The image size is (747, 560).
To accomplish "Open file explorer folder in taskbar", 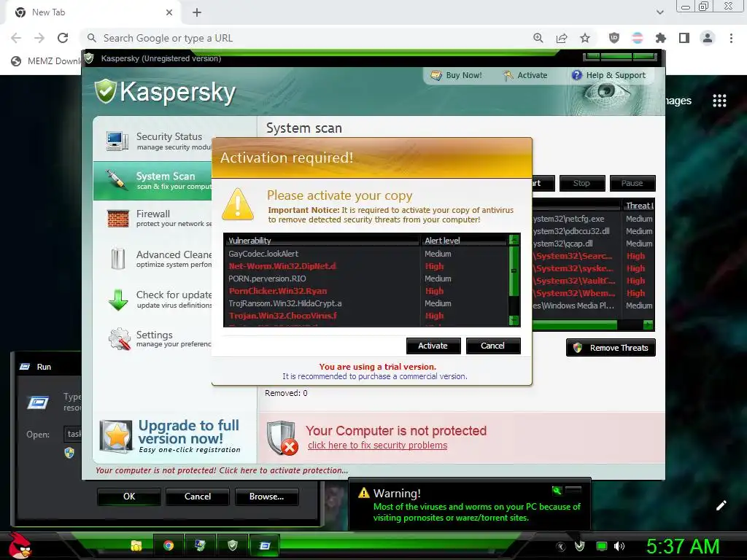I will [x=136, y=545].
